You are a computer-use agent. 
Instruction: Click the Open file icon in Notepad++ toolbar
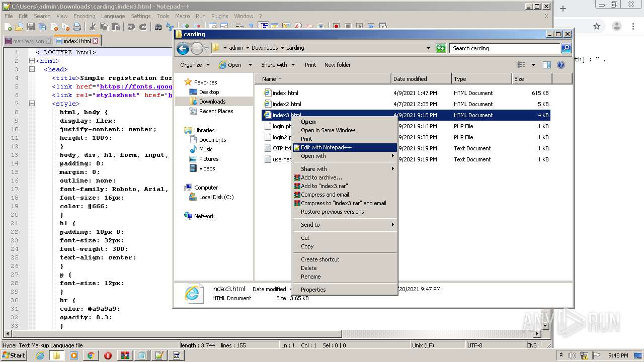(x=19, y=26)
